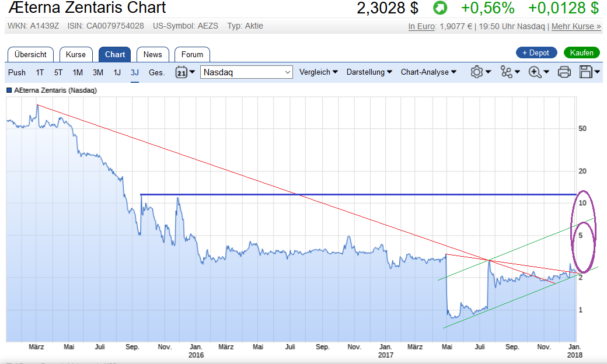Expand the Nasdaq exchange dropdown
Screen dimensions: 607x364
[246, 72]
